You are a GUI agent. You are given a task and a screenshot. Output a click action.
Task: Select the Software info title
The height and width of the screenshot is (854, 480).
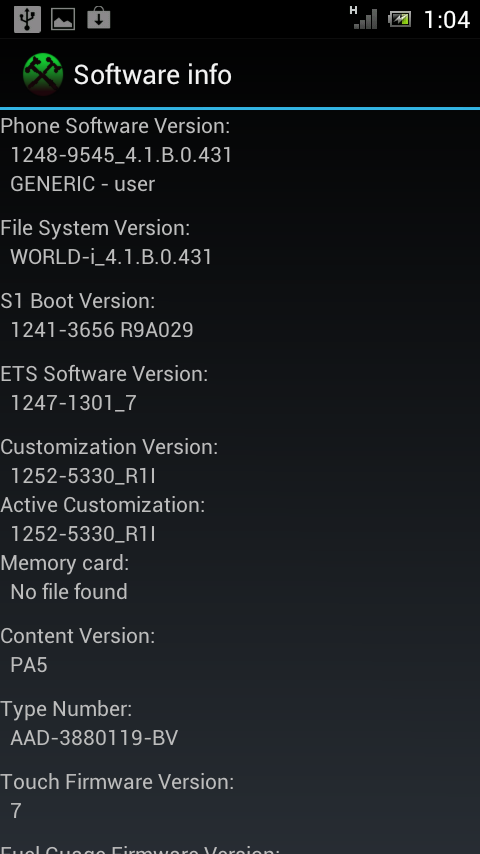[x=153, y=75]
